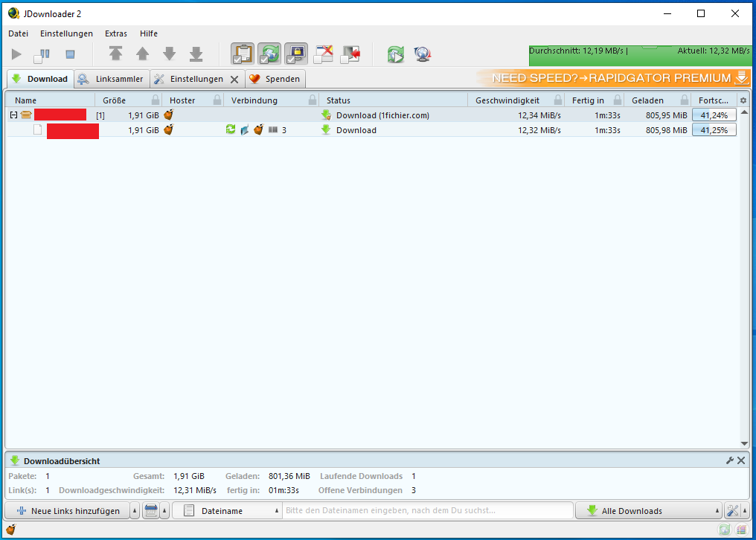Click the 41,25% progress bar
Viewport: 756px width, 540px height.
point(714,129)
